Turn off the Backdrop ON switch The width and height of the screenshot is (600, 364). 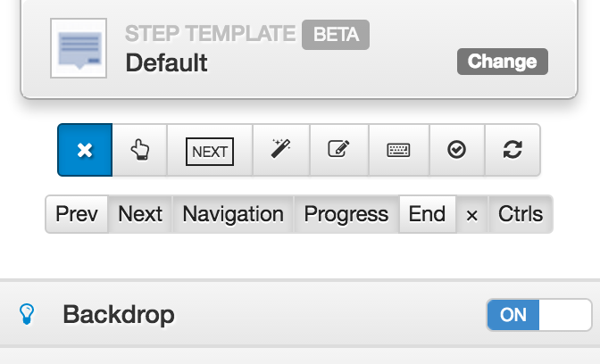coord(539,315)
